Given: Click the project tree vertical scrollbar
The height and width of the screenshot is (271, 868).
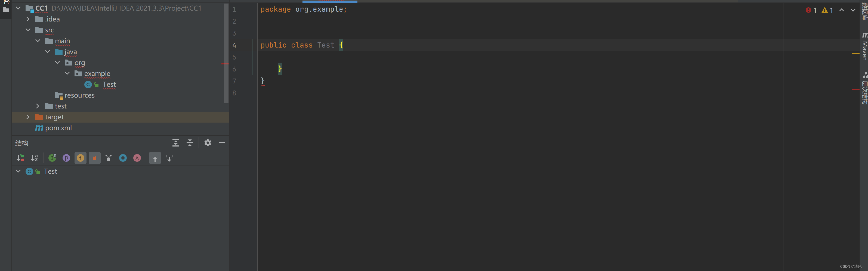Looking at the screenshot, I should [x=226, y=53].
